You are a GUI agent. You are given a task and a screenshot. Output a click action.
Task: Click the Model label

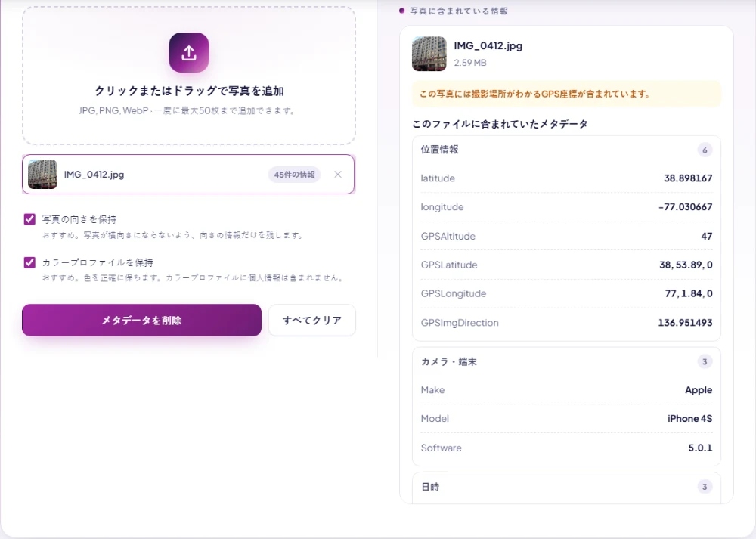pyautogui.click(x=435, y=419)
